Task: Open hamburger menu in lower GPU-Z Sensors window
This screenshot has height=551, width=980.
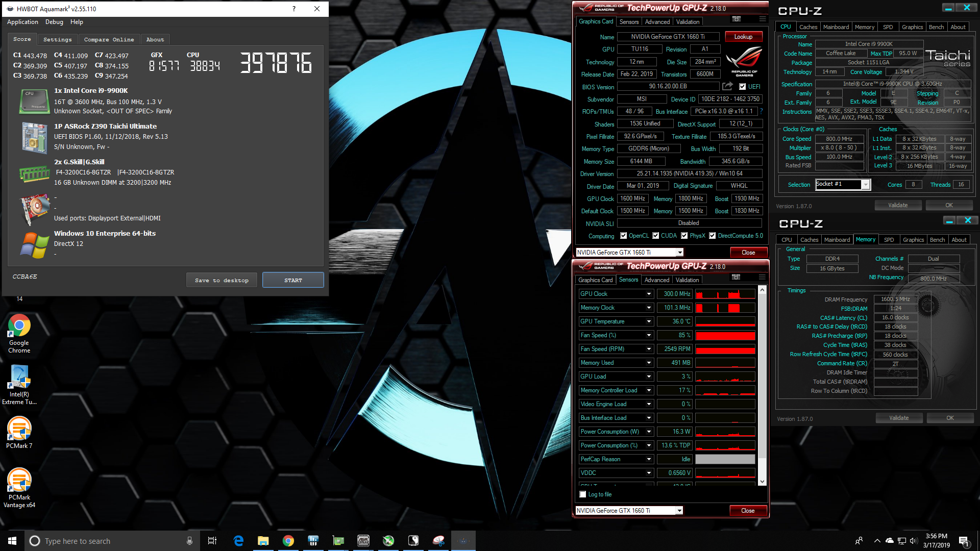Action: pyautogui.click(x=762, y=277)
